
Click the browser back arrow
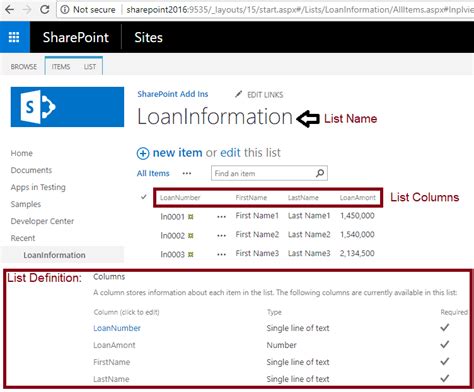pos(9,9)
